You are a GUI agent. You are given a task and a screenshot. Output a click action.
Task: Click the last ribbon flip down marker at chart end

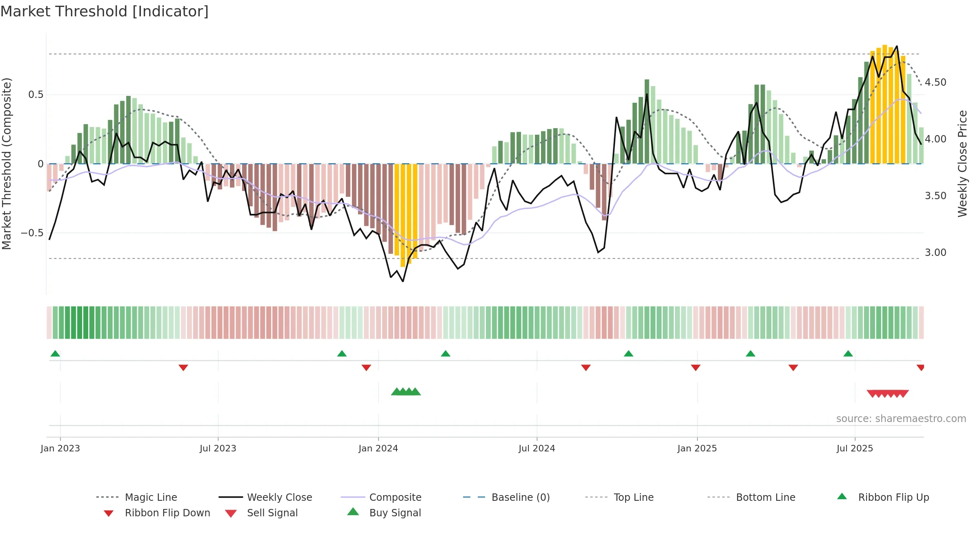(920, 368)
